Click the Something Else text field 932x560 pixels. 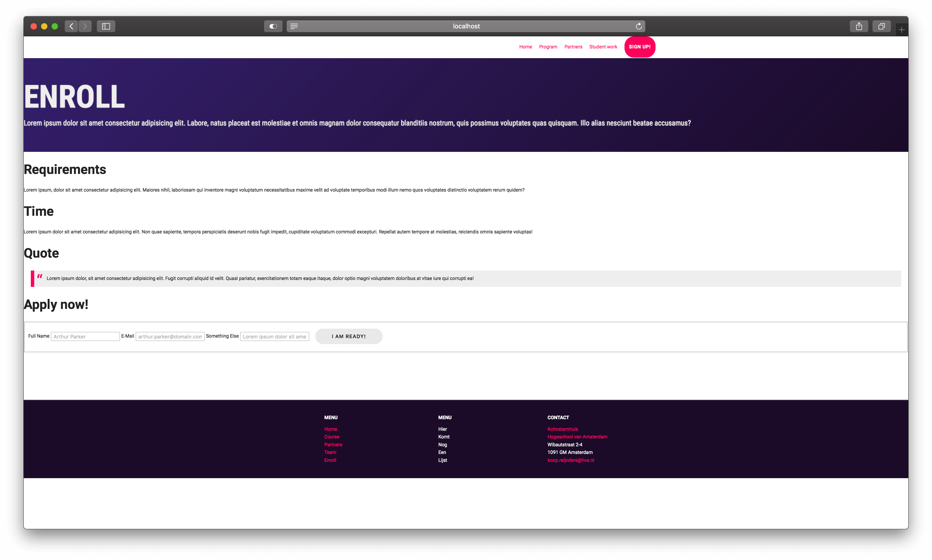274,336
